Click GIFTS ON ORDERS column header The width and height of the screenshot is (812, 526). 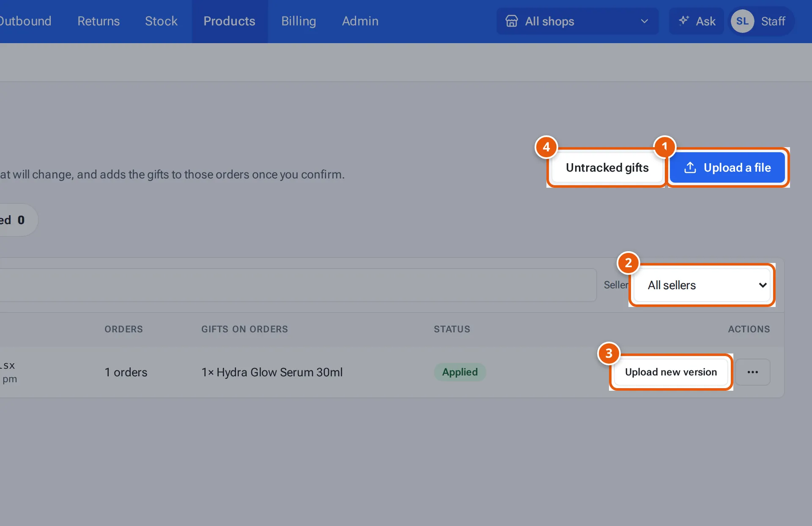(244, 329)
